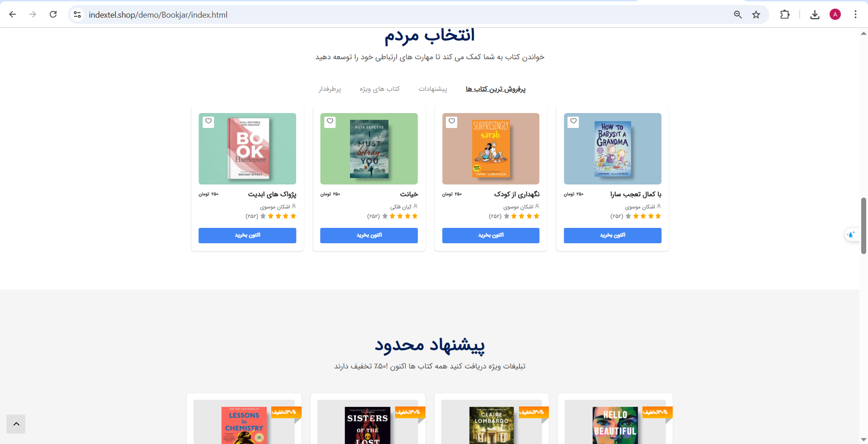Open the site info icon beside URL
Viewport: 868px width, 444px height.
coord(77,14)
